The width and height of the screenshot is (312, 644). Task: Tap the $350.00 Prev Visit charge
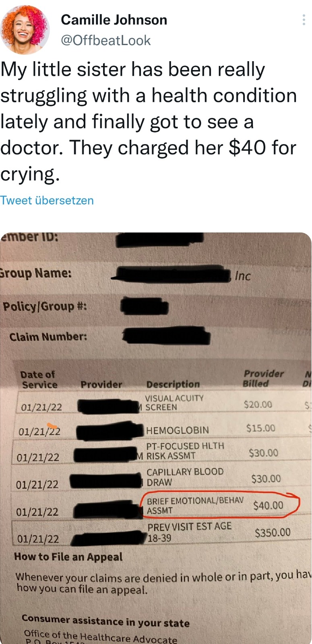[273, 533]
